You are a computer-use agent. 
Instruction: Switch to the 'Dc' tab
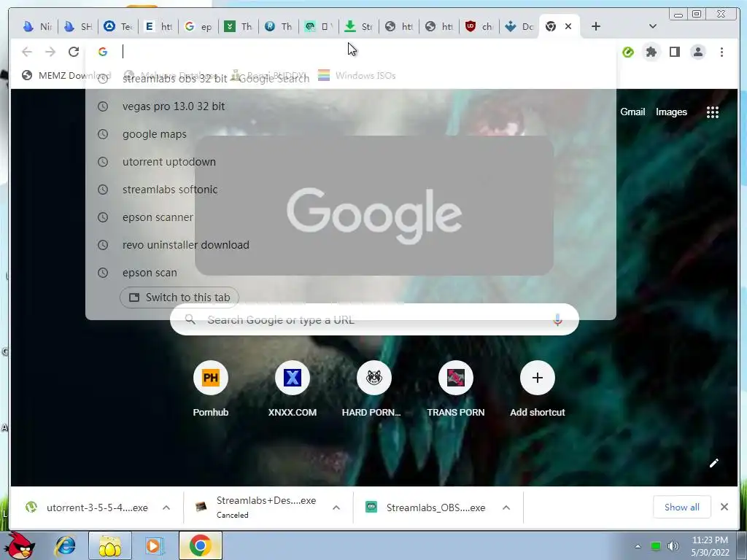pyautogui.click(x=519, y=26)
